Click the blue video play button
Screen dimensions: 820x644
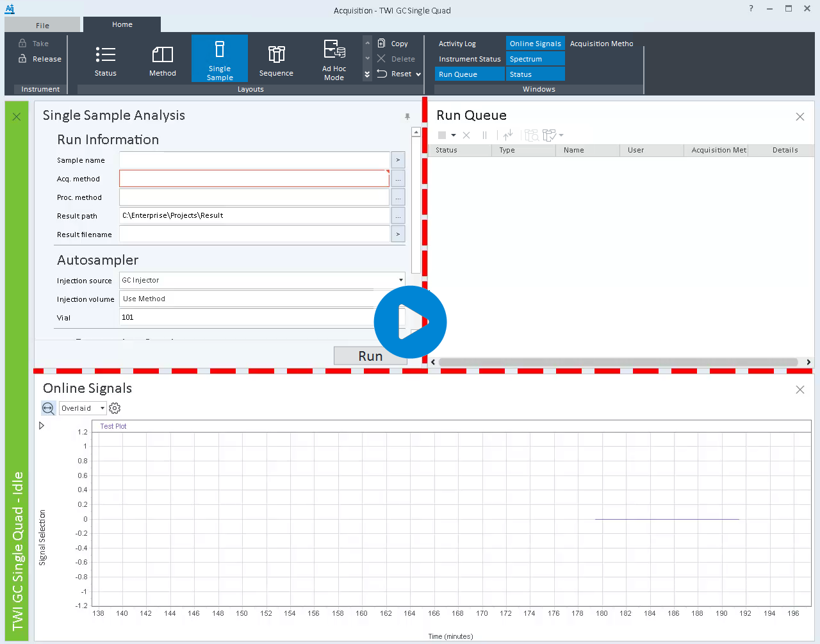[410, 322]
